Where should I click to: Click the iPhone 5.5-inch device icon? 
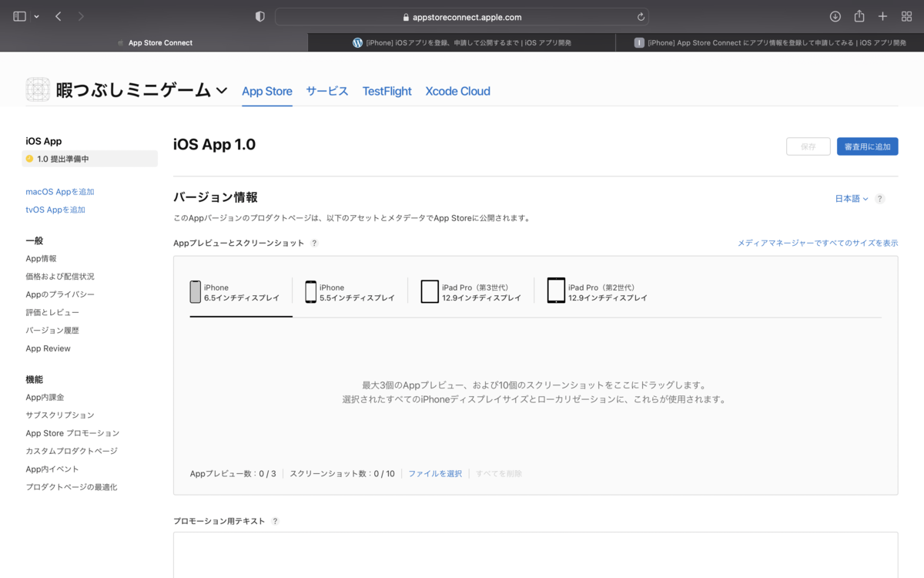point(311,292)
